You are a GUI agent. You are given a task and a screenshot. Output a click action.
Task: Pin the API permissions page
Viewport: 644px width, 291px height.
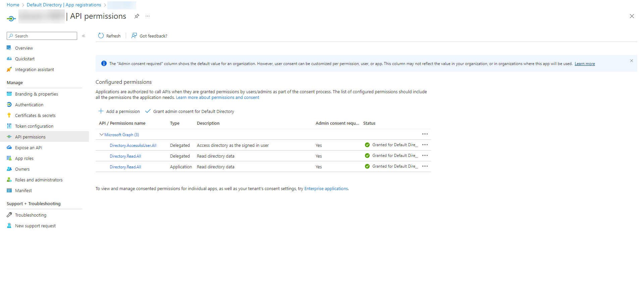(x=137, y=16)
